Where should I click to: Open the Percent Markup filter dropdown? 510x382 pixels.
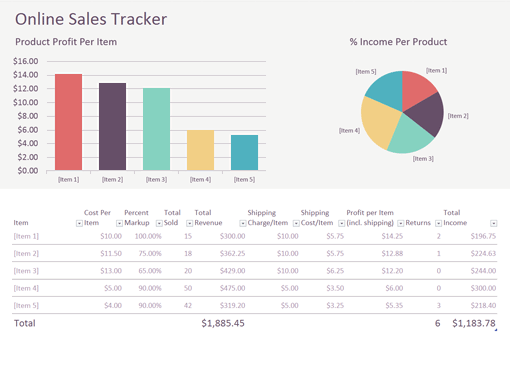point(159,223)
